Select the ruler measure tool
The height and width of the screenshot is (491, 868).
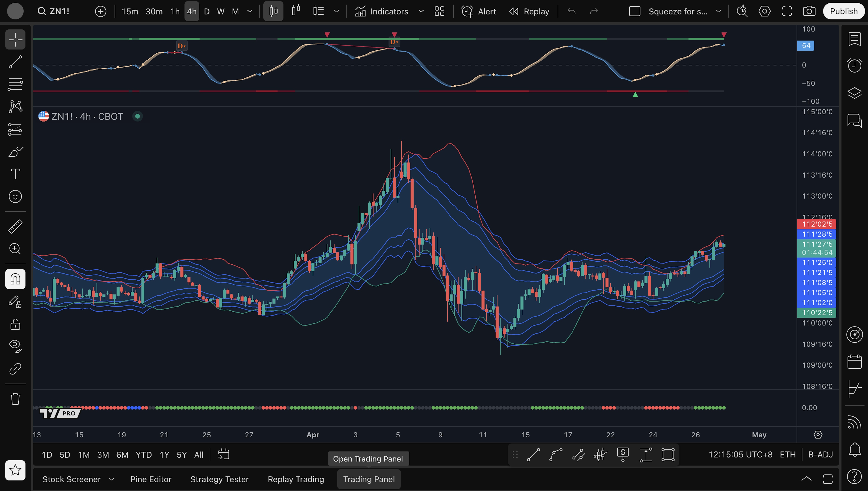15,226
